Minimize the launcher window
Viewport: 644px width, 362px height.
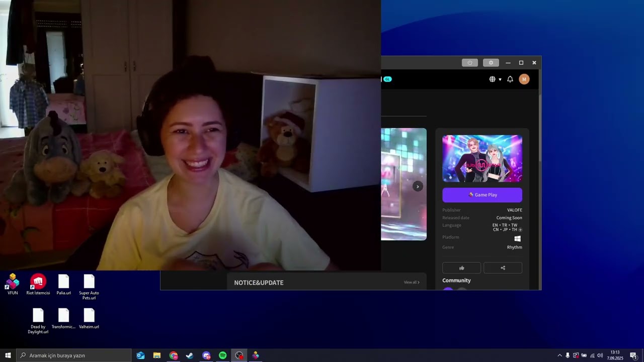(508, 63)
